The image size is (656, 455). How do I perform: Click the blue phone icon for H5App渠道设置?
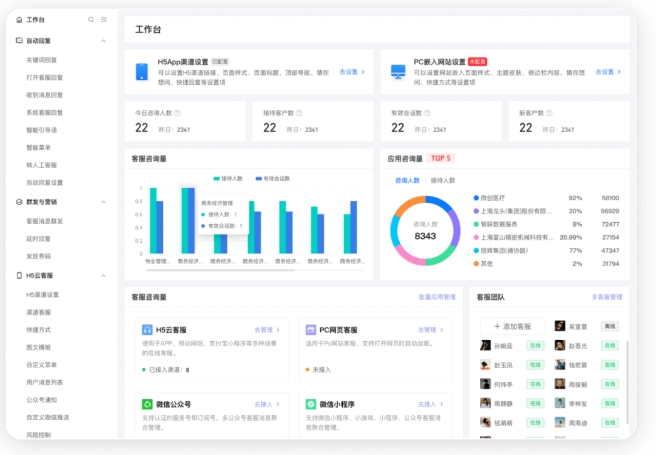142,72
